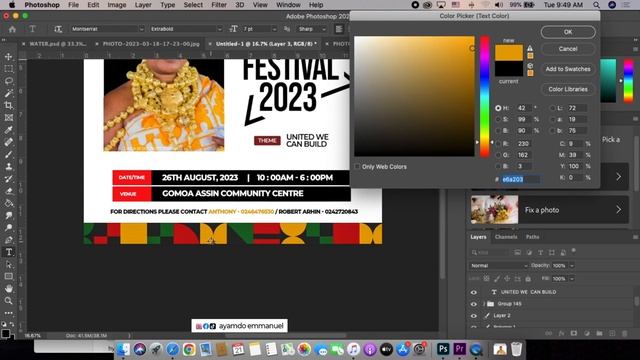The image size is (640, 360).
Task: Click the black current color swatch
Action: point(509,69)
